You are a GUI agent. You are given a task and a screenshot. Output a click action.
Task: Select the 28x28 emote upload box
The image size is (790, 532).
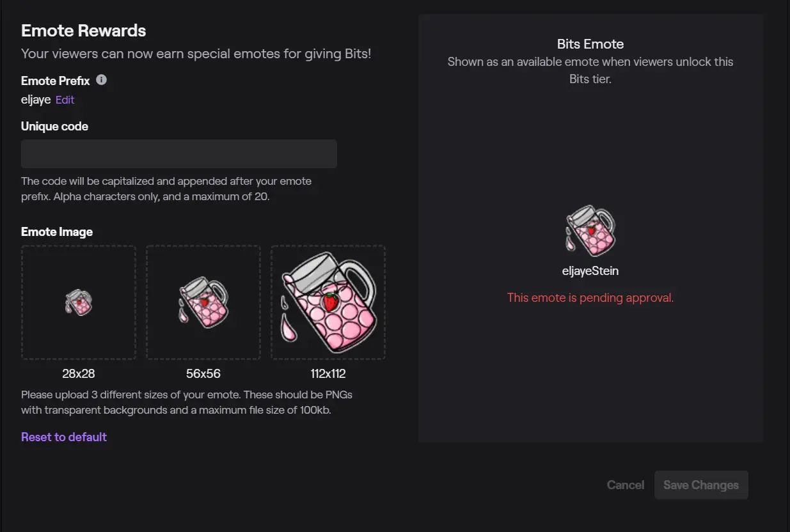(79, 302)
